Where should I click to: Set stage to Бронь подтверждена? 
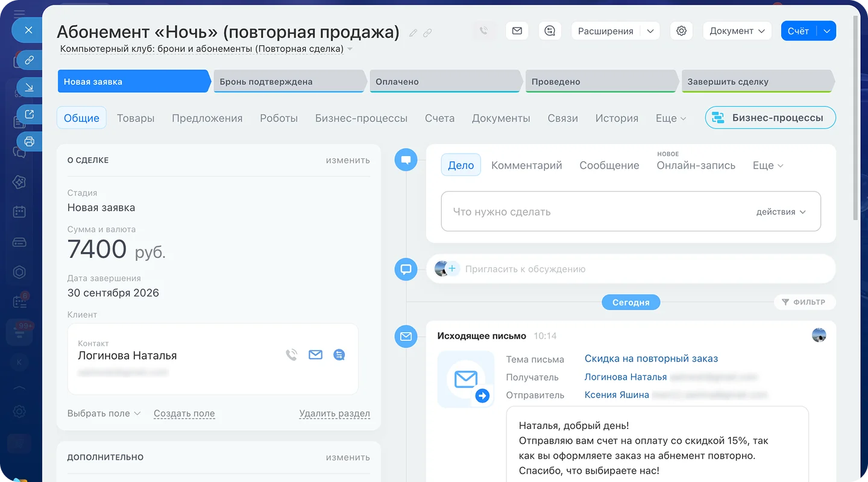coord(290,81)
